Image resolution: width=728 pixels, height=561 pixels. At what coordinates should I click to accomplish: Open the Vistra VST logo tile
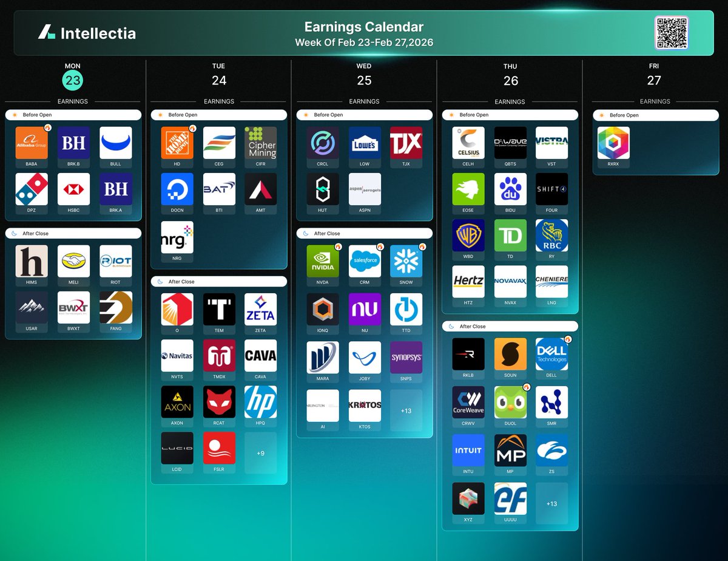552,143
